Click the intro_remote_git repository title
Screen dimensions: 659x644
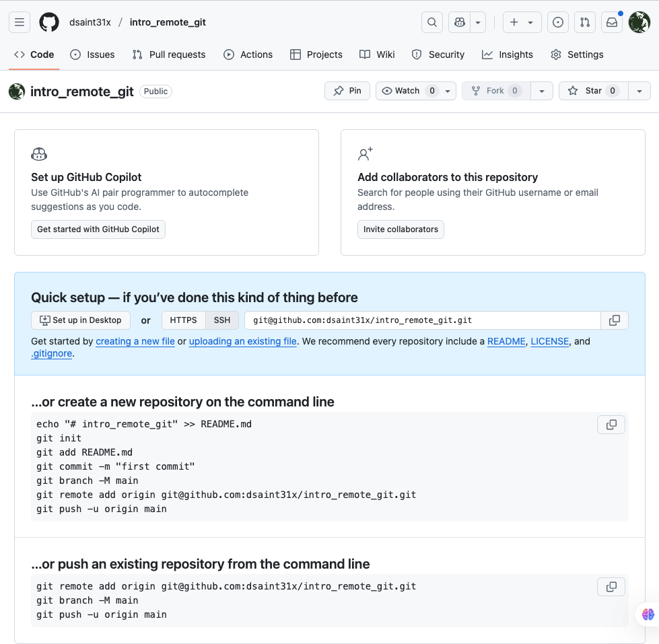coord(82,92)
